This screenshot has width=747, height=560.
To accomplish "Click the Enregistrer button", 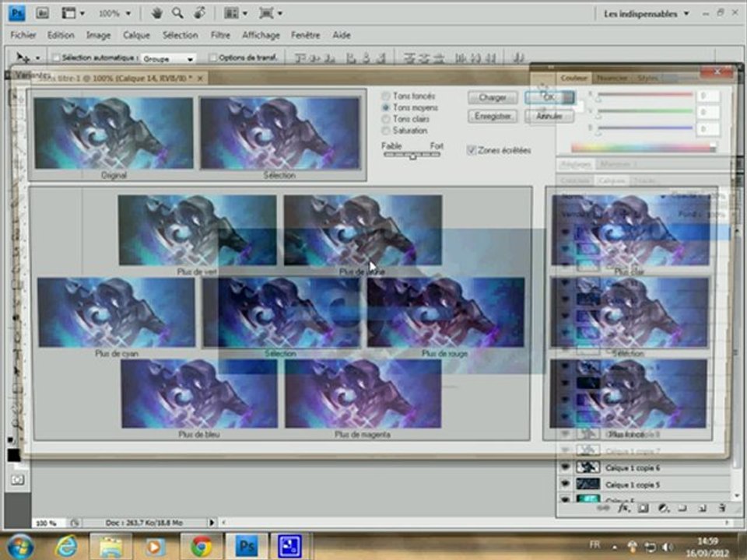I will coord(493,116).
